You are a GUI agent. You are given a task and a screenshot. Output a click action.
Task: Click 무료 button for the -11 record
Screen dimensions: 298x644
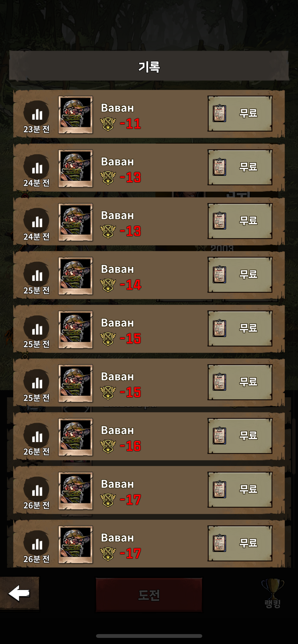(x=240, y=113)
